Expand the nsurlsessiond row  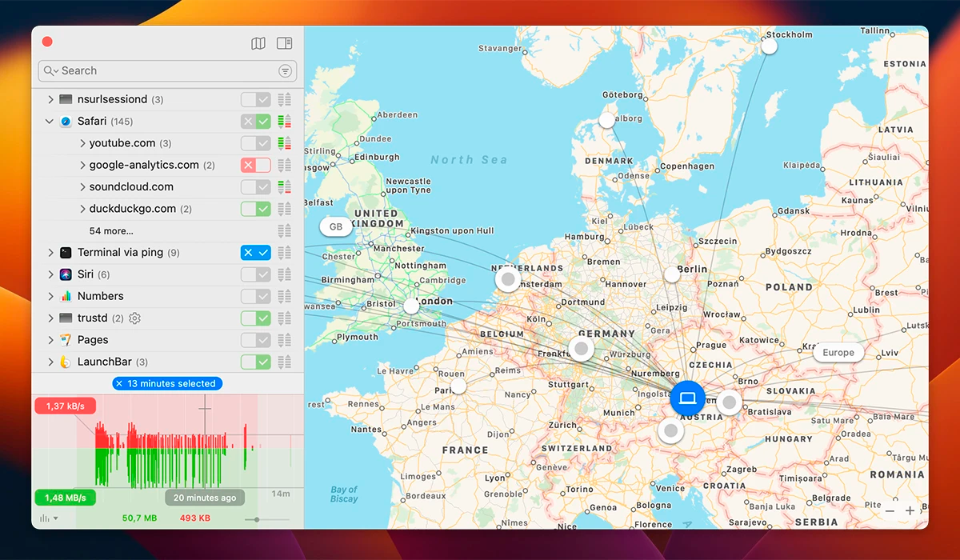50,100
